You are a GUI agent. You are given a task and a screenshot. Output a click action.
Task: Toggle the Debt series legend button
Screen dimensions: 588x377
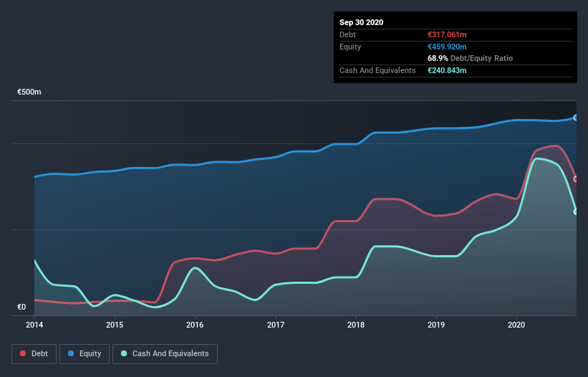(x=34, y=354)
